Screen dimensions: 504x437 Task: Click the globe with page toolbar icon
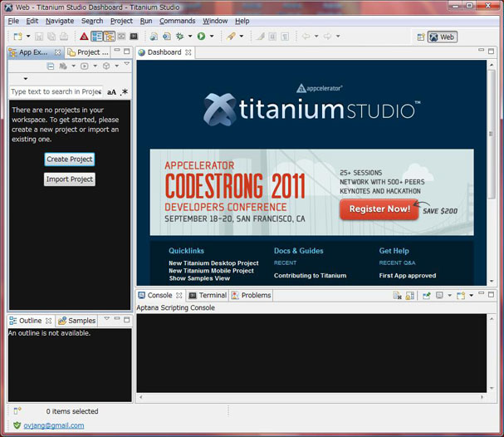point(167,37)
